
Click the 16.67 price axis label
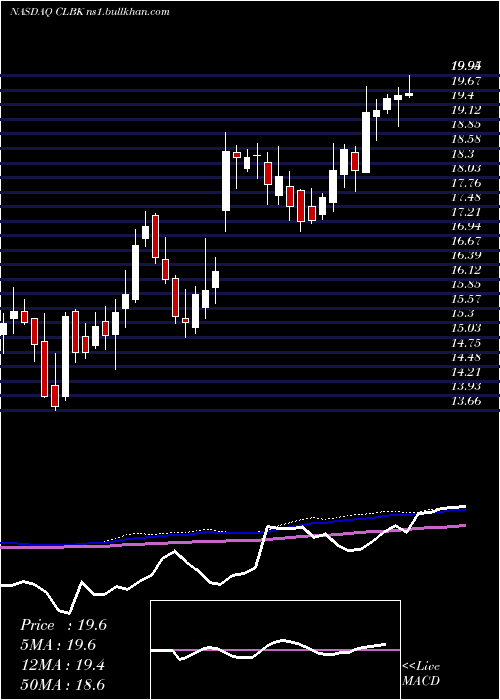(x=466, y=241)
